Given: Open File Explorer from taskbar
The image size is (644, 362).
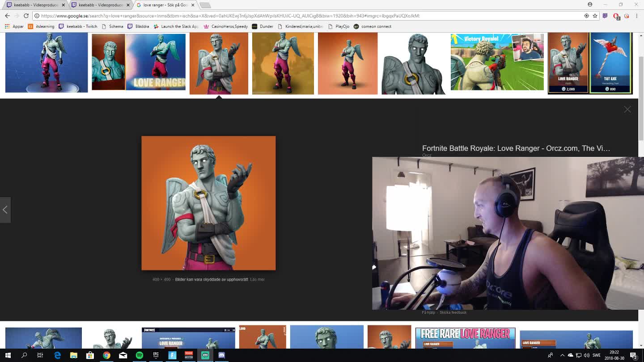Looking at the screenshot, I should point(74,355).
